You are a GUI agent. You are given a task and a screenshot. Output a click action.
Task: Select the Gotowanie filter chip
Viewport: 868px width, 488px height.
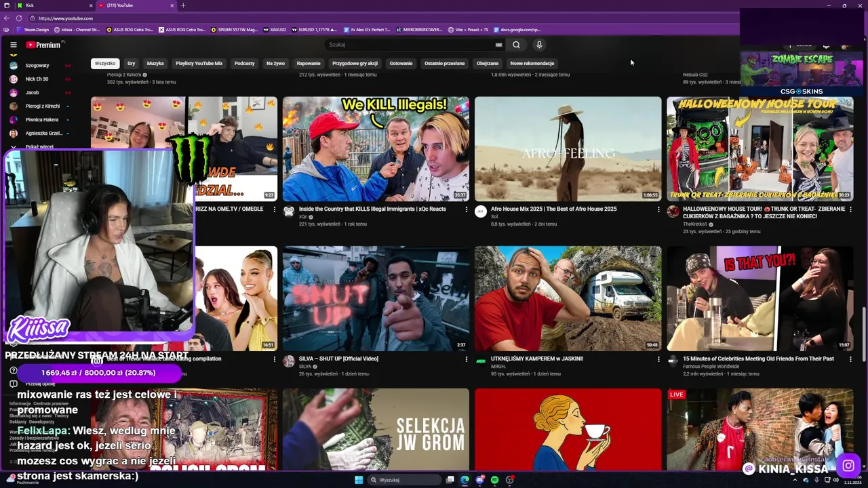[x=401, y=63]
